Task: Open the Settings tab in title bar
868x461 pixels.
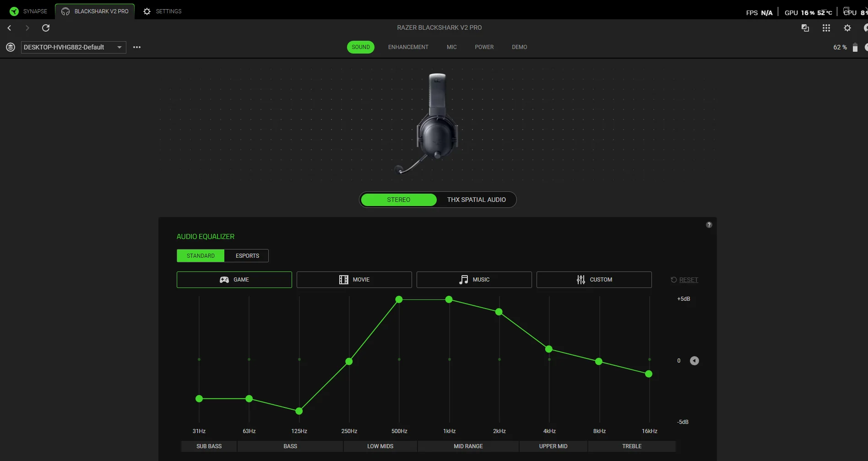Action: pos(163,11)
